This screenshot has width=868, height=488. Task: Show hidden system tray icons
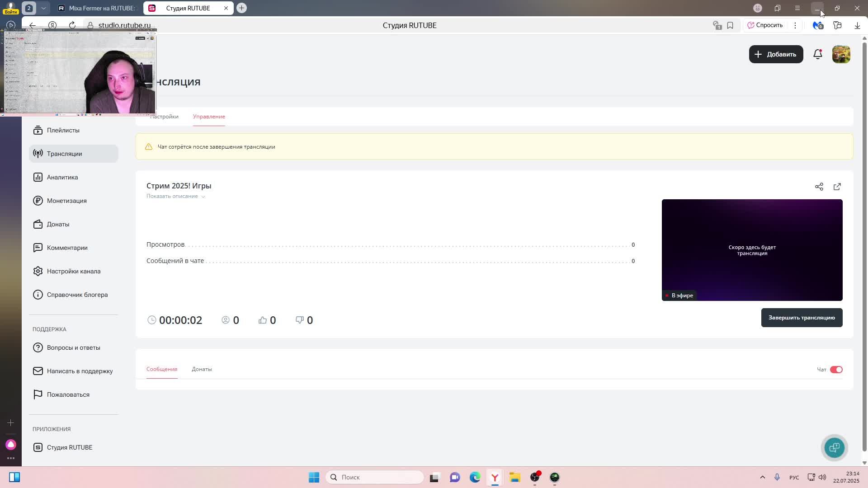click(762, 477)
